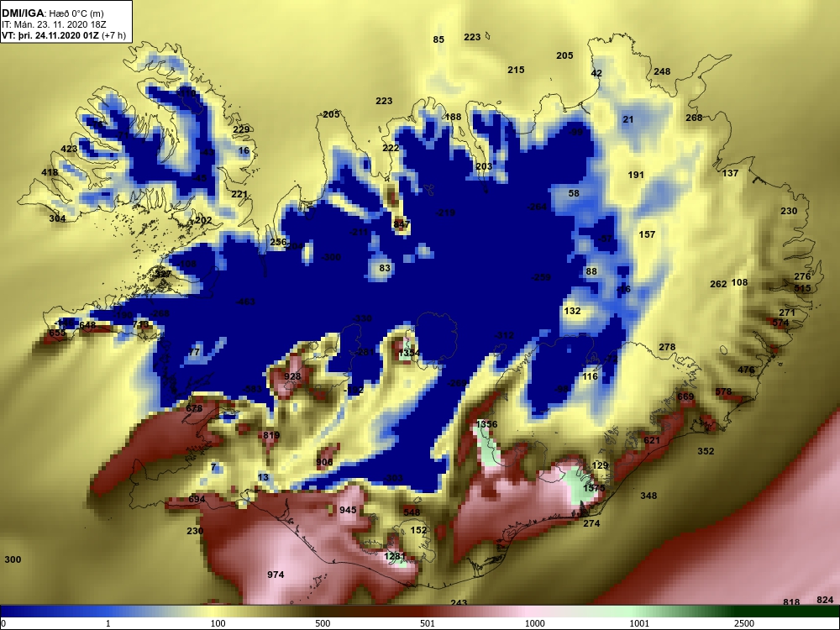
Task: Click the "DMI/IGA: Hæð 0°C (m)" title text
Action: point(52,13)
